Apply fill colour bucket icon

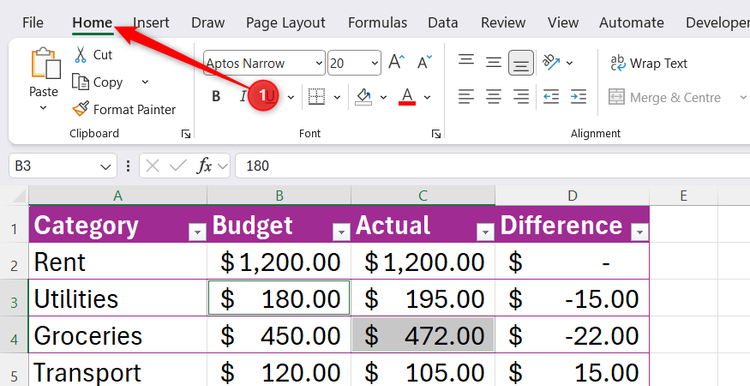pos(364,97)
